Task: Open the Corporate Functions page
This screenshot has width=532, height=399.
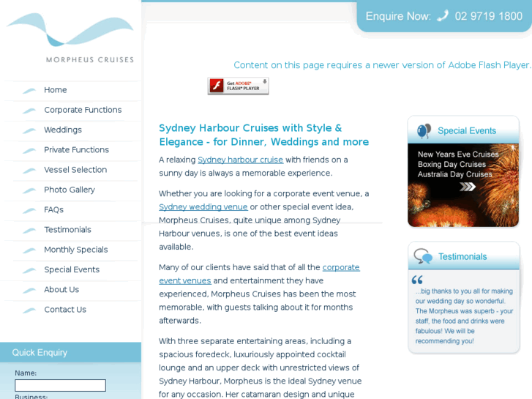Action: coord(83,110)
